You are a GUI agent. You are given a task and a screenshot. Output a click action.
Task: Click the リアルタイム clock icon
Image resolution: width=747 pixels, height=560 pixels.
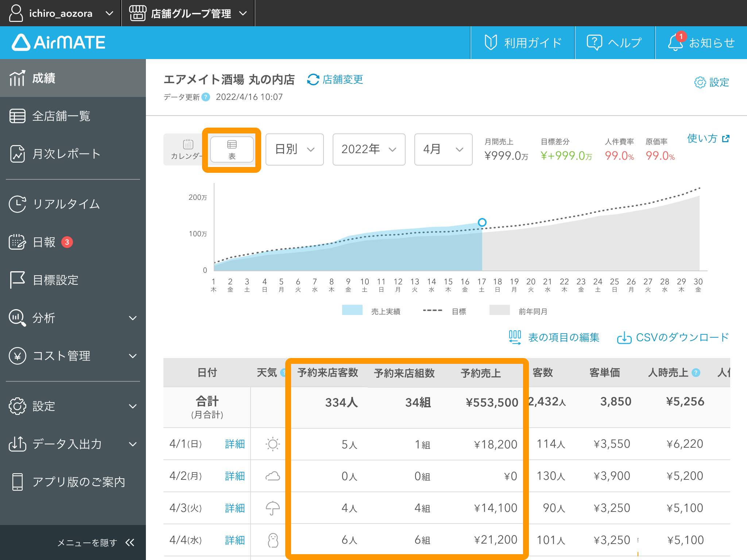[x=17, y=204]
